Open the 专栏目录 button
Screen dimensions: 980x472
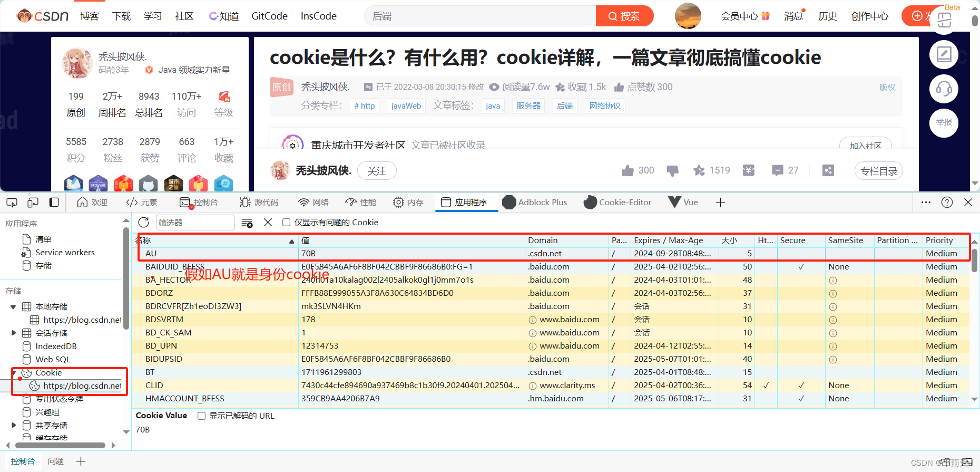879,171
